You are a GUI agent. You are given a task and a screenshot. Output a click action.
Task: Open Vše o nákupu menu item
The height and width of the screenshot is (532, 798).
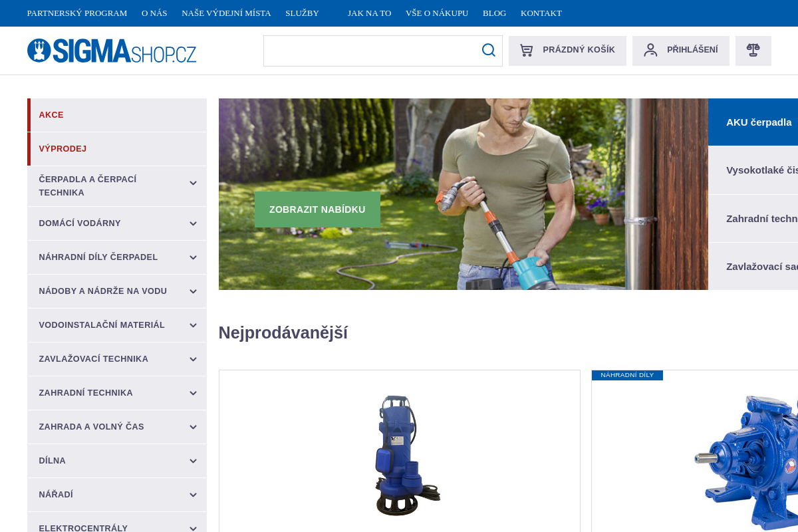click(437, 13)
